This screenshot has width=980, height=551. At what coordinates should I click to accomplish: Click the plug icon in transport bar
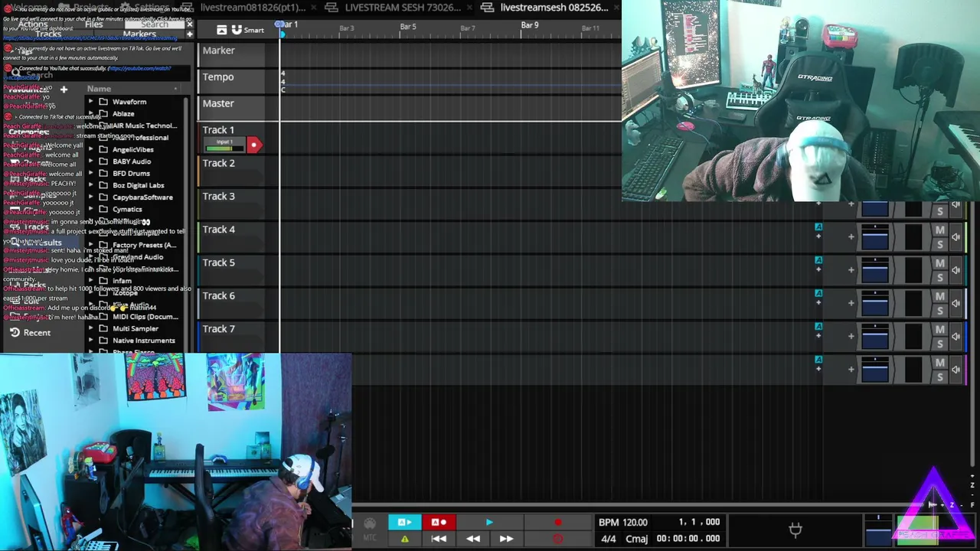[x=795, y=530]
